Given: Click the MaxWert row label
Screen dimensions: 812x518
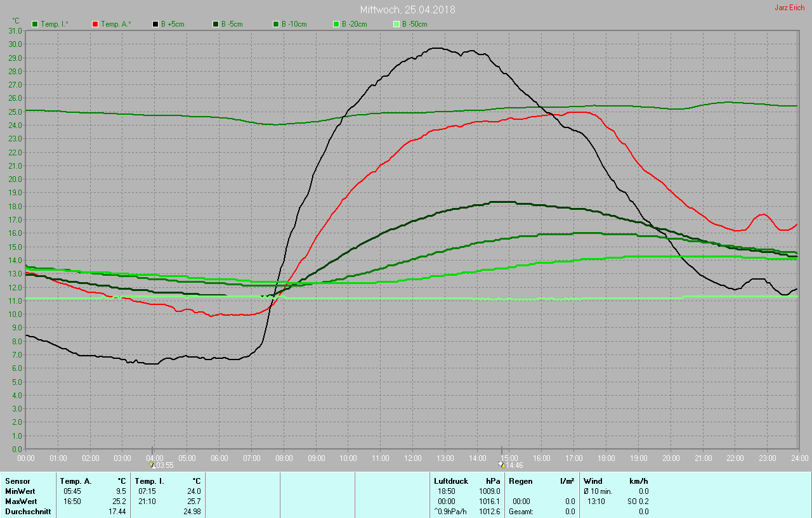Looking at the screenshot, I should pyautogui.click(x=20, y=501).
